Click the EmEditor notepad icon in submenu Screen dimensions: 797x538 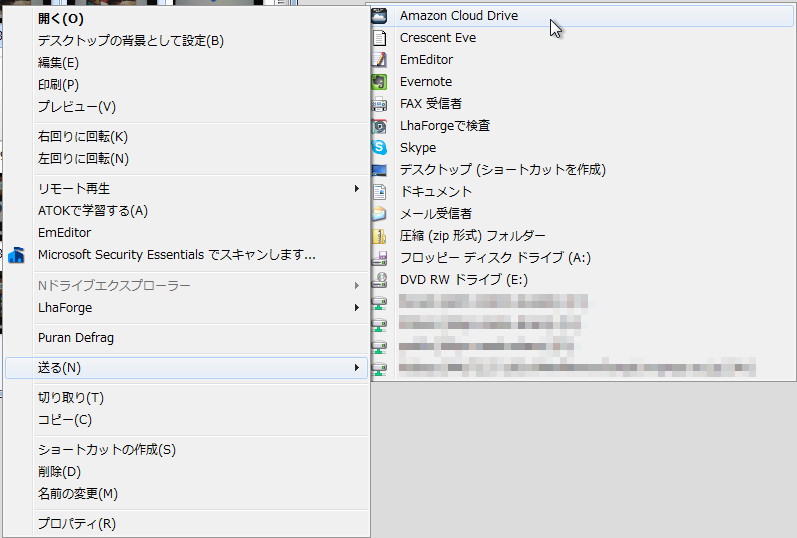pos(379,59)
